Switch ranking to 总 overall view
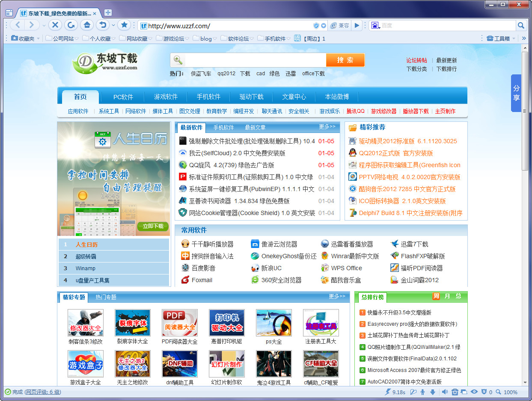532x401 pixels. click(458, 296)
